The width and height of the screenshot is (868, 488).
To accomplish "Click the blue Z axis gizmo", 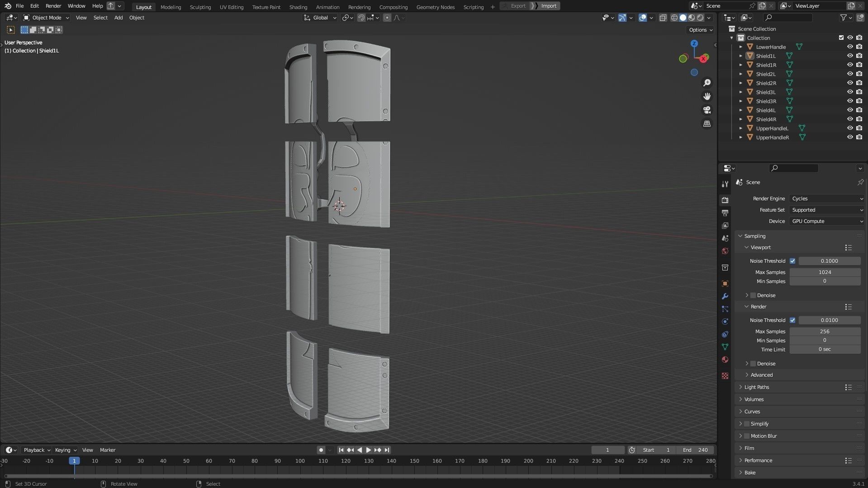I will pyautogui.click(x=694, y=43).
